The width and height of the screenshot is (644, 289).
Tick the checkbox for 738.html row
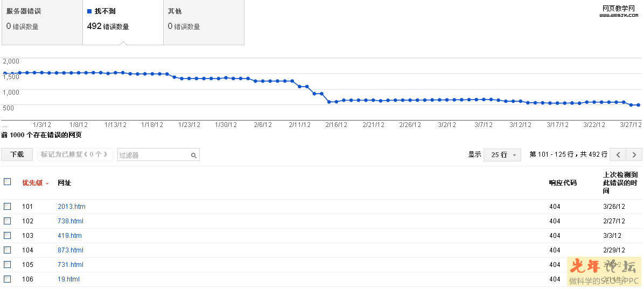[x=8, y=221]
